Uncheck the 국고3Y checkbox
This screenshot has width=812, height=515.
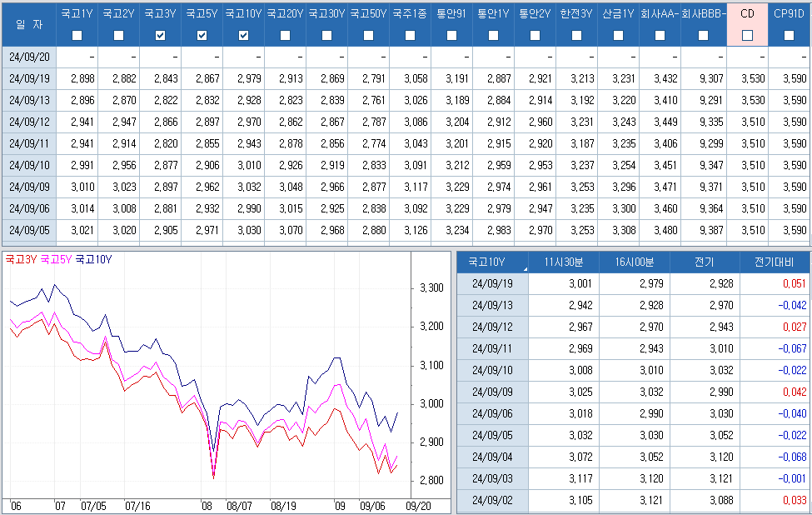click(x=160, y=35)
